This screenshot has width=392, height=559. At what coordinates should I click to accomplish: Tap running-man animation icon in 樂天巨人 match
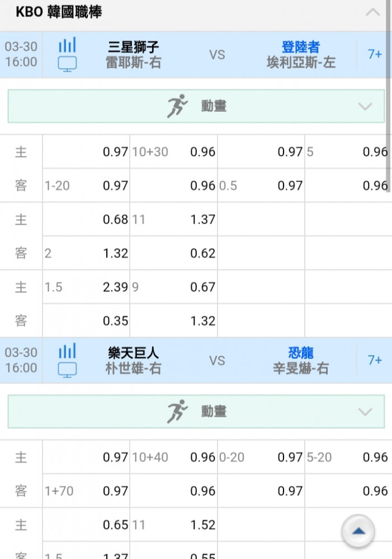click(x=177, y=411)
